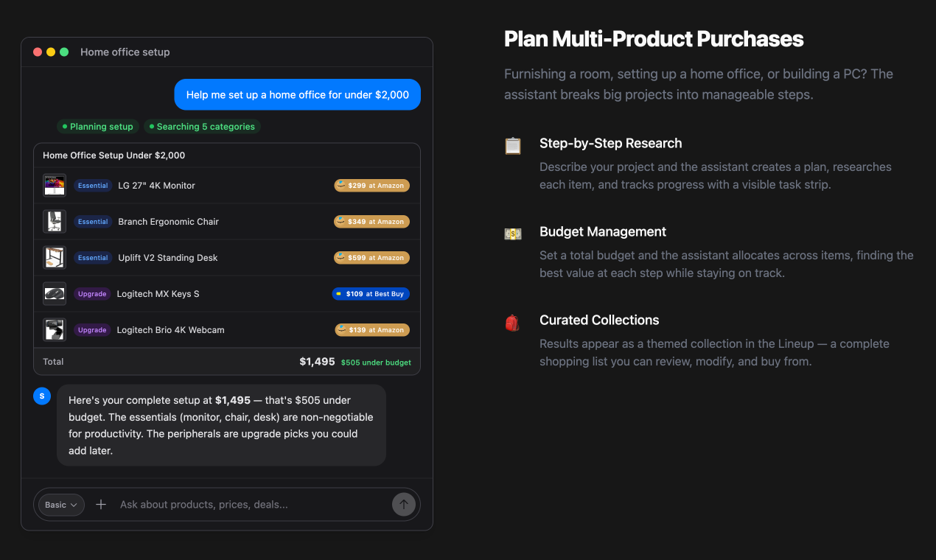Click the blue assistant avatar icon
This screenshot has height=560, width=936.
point(42,396)
